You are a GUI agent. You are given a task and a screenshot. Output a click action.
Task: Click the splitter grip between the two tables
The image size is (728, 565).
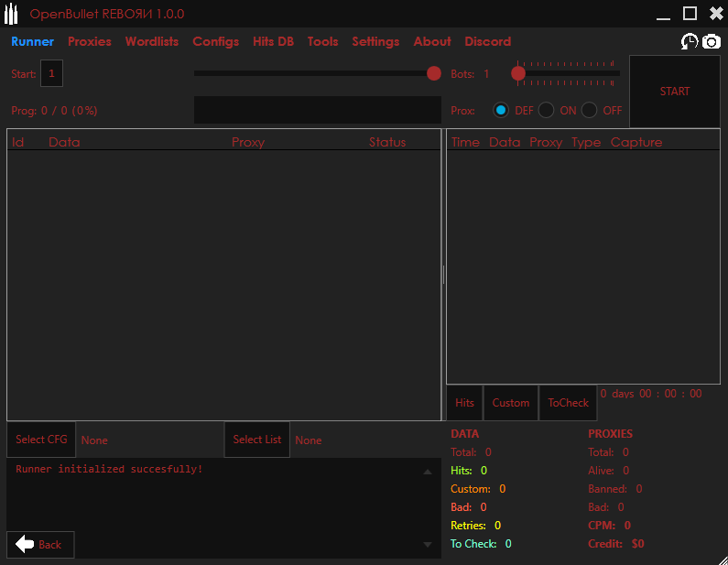tap(444, 275)
